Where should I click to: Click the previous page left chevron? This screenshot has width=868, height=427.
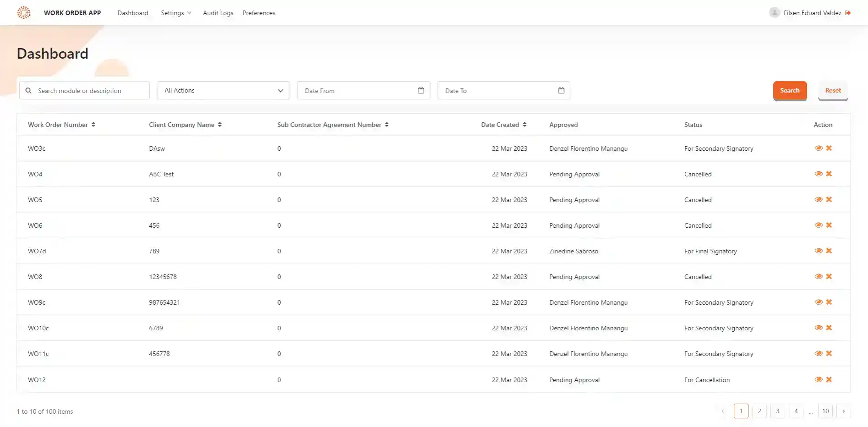723,411
